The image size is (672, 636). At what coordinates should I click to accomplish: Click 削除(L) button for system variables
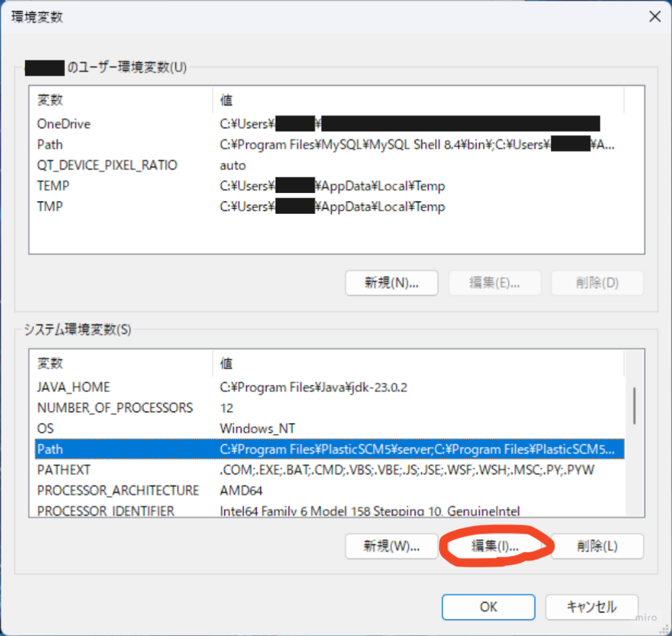[x=597, y=545]
